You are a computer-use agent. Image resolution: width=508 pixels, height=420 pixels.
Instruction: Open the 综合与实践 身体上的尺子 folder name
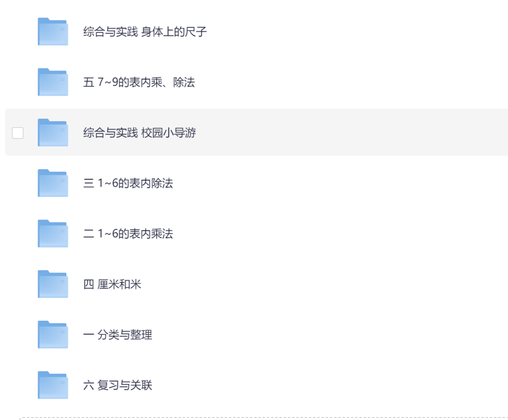145,32
